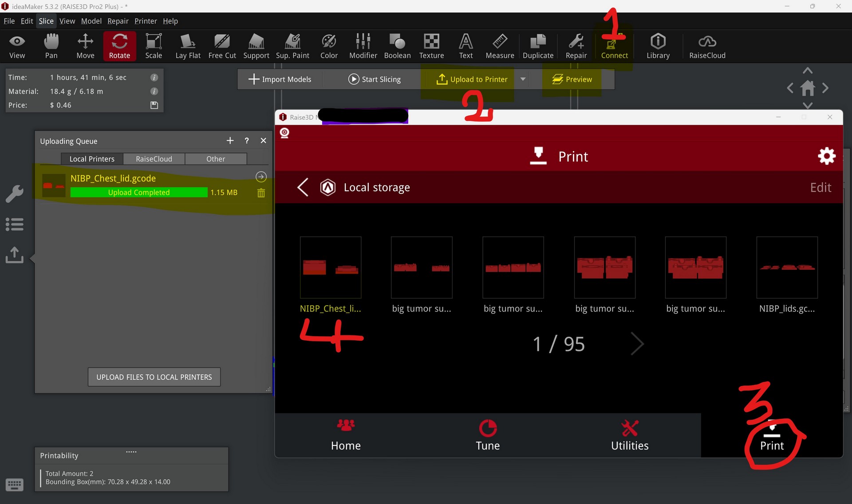Click UPLOAD FILES TO LOCAL PRINTERS button
This screenshot has width=852, height=504.
pyautogui.click(x=154, y=377)
